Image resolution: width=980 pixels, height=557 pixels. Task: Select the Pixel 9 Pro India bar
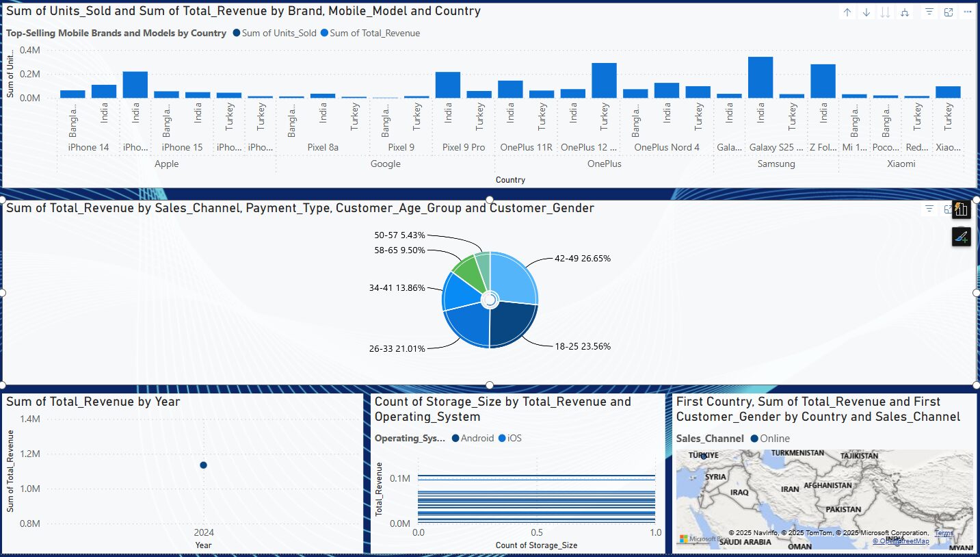pos(448,85)
